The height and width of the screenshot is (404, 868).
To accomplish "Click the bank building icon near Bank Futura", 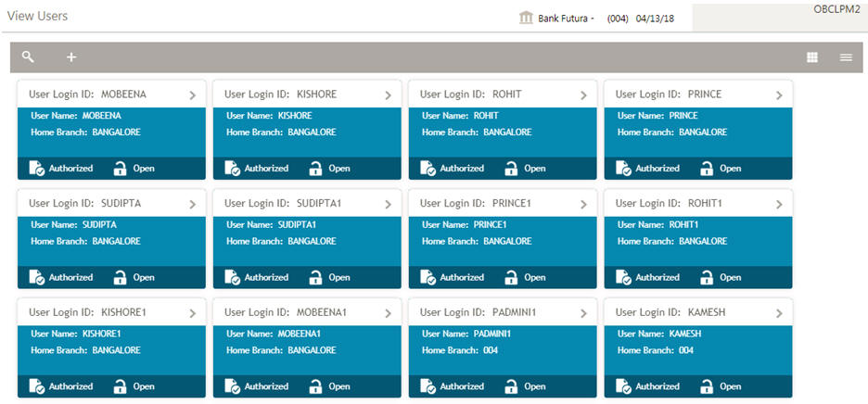I will click(526, 19).
